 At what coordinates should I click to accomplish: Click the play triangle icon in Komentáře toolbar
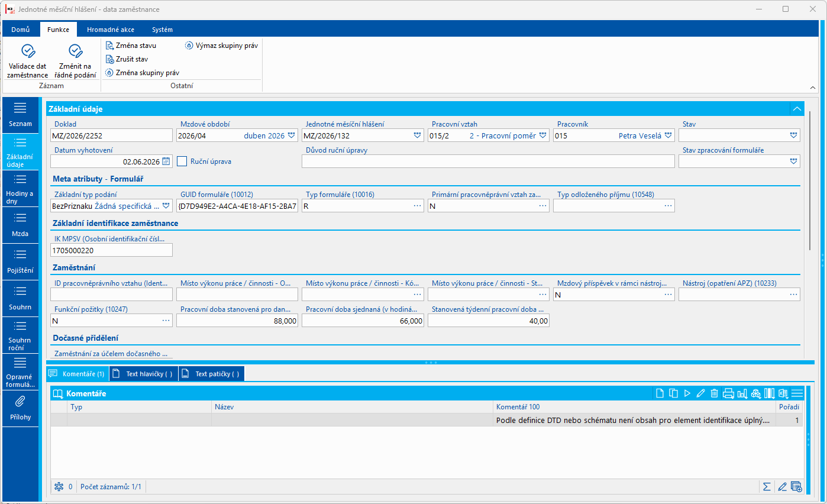[x=687, y=393]
